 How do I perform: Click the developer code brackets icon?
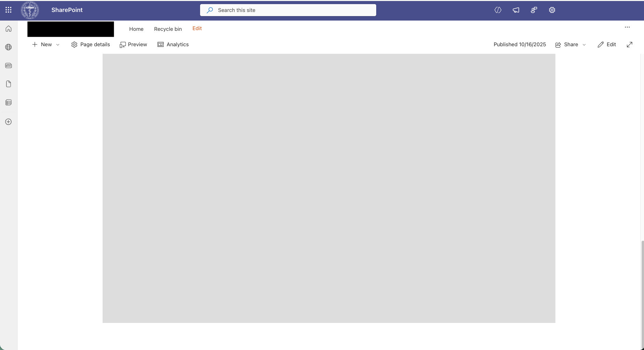click(x=498, y=10)
